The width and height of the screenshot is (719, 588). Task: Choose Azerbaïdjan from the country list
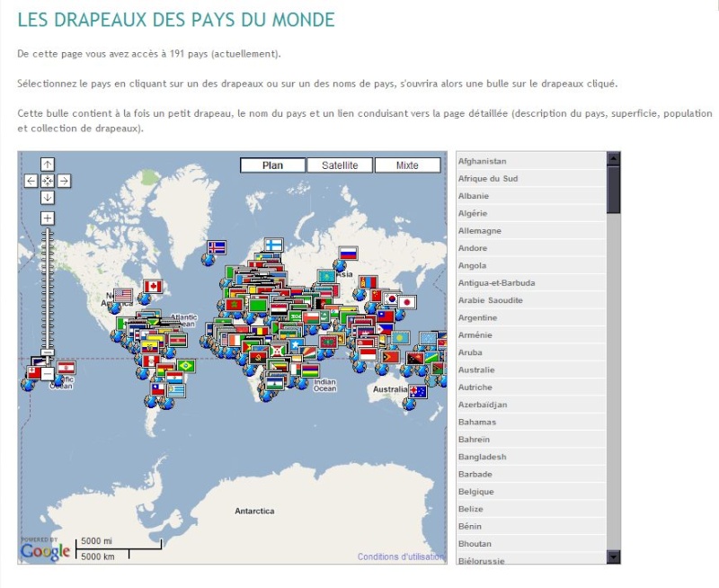click(x=531, y=405)
